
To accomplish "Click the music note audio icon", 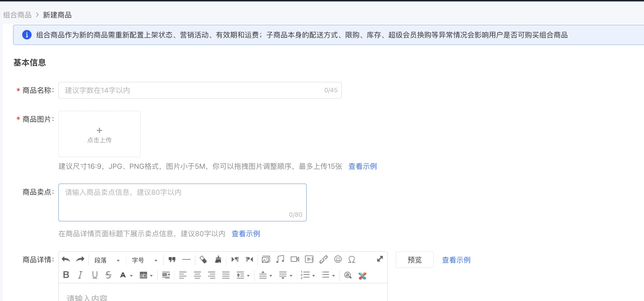I will tap(280, 259).
